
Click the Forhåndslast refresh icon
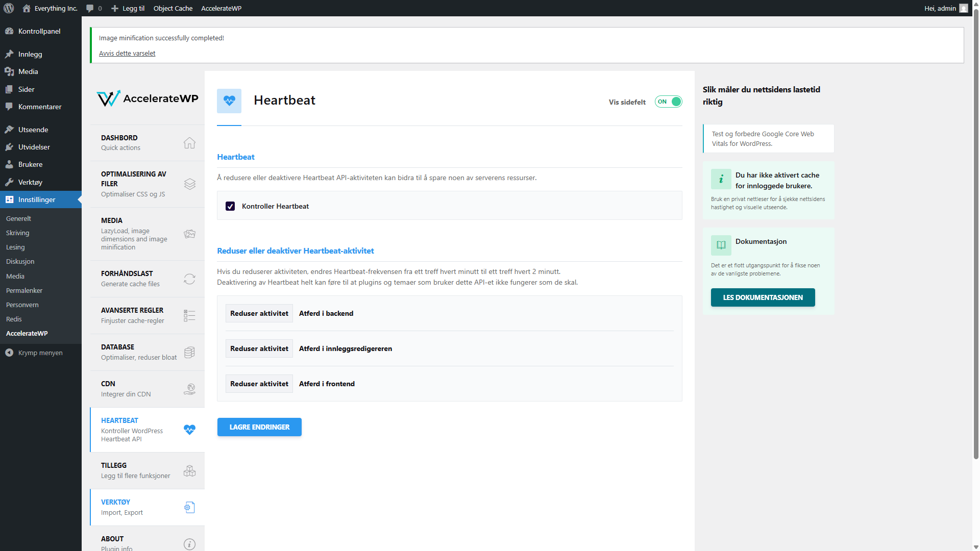click(x=189, y=279)
